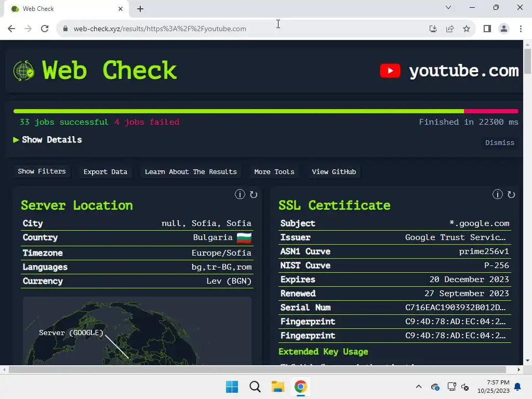Expand Show Details section
Screen dimensions: 532x399
tap(47, 140)
